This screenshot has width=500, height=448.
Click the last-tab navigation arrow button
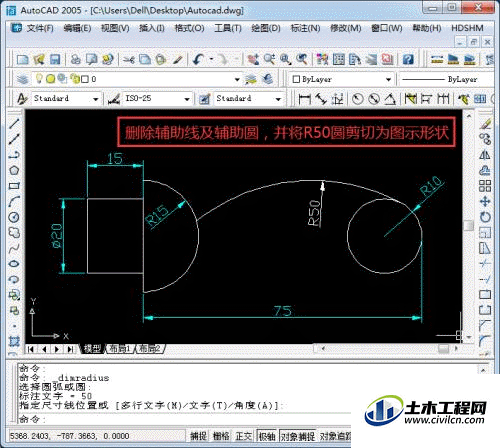click(70, 349)
